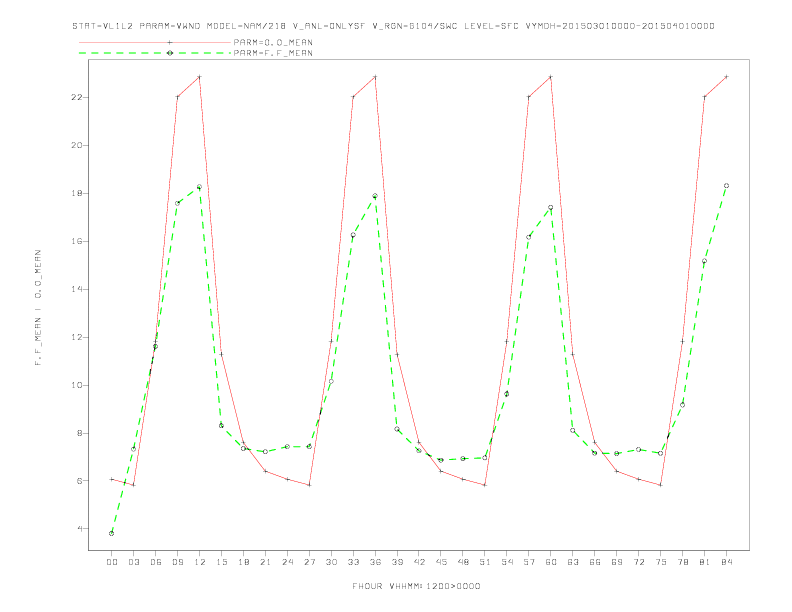Select green F.F_MEAN circle marker at hour 00
The image size is (792, 612).
pyautogui.click(x=112, y=533)
